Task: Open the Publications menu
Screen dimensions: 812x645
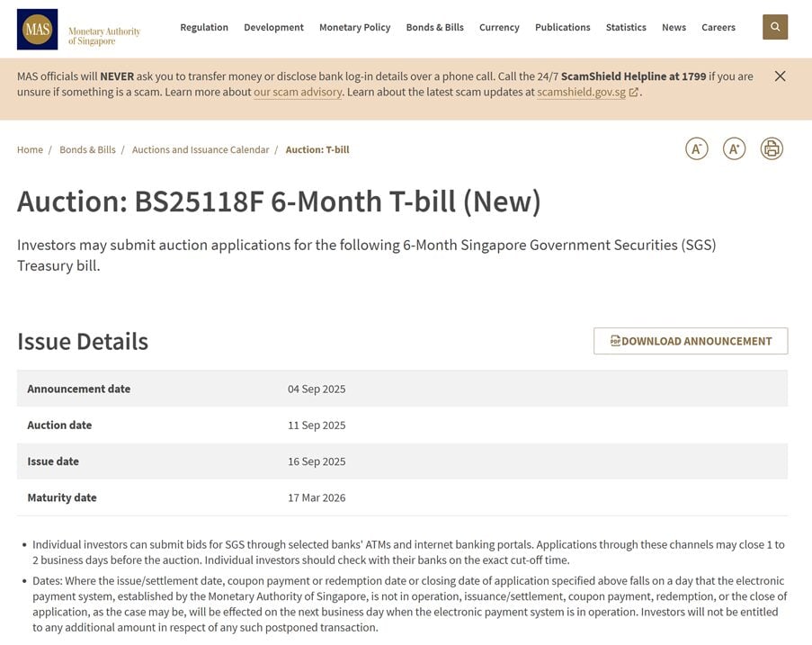Action: pyautogui.click(x=562, y=28)
